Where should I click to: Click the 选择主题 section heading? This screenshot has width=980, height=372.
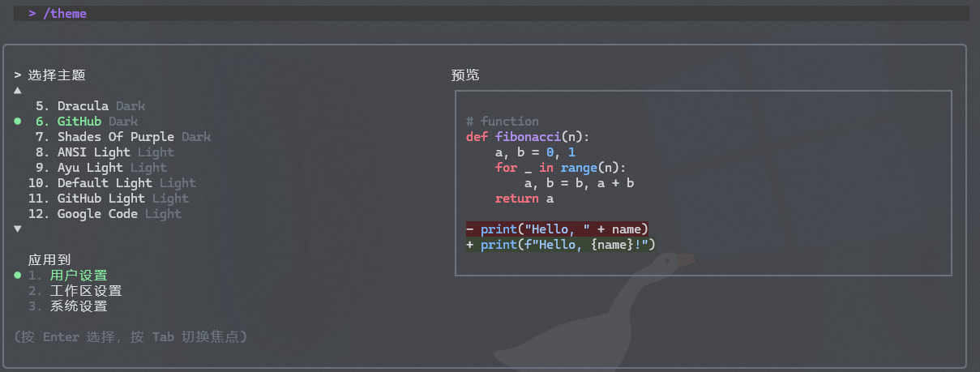coord(57,75)
